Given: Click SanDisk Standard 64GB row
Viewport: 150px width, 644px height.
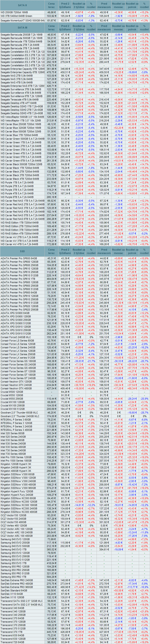Looking at the screenshot, I should click(75, 590).
